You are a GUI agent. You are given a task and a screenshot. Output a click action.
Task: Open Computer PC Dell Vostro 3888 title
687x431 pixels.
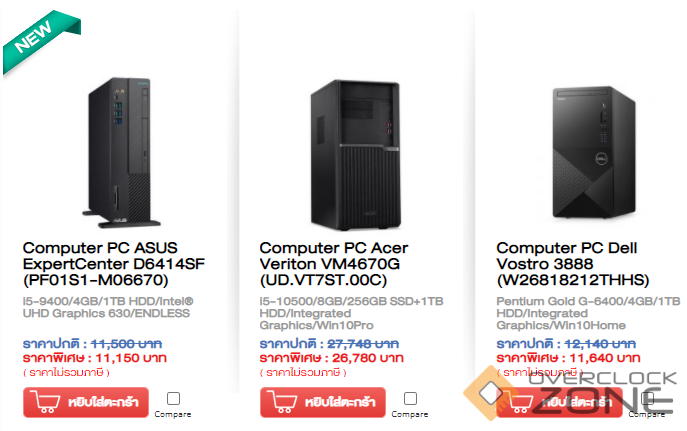573,264
